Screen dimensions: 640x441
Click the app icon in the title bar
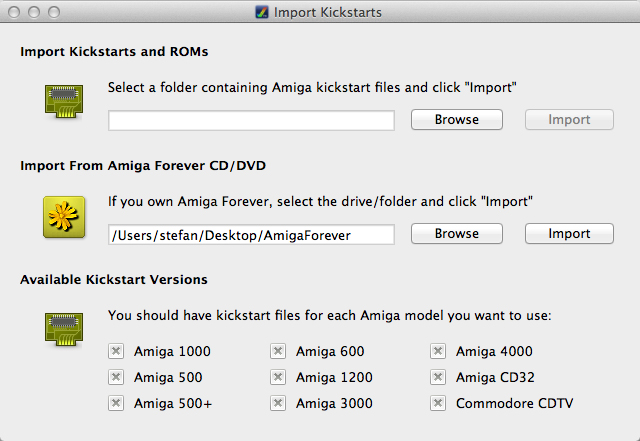click(x=262, y=13)
